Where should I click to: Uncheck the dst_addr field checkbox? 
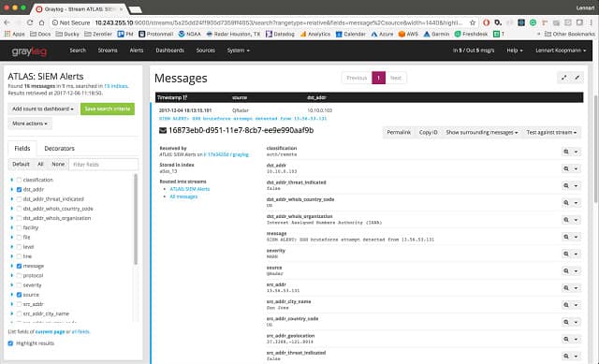click(x=19, y=189)
